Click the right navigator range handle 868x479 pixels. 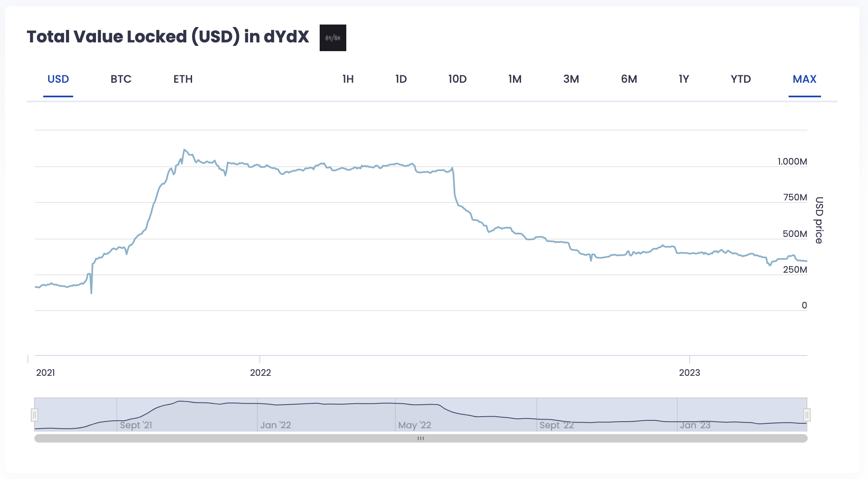point(806,415)
